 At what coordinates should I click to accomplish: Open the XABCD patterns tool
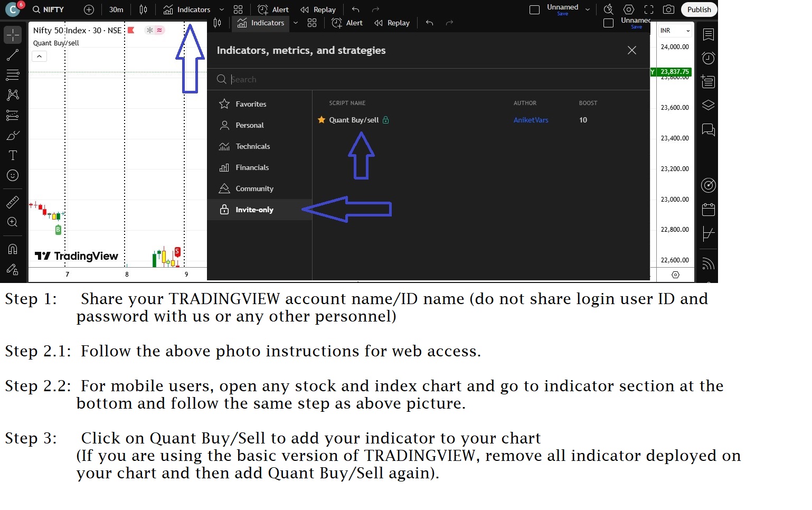(13, 95)
